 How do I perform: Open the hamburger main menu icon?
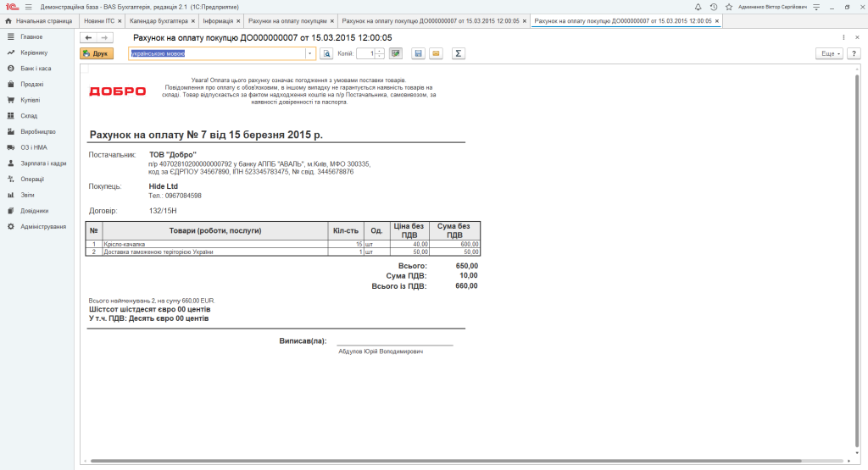point(29,7)
